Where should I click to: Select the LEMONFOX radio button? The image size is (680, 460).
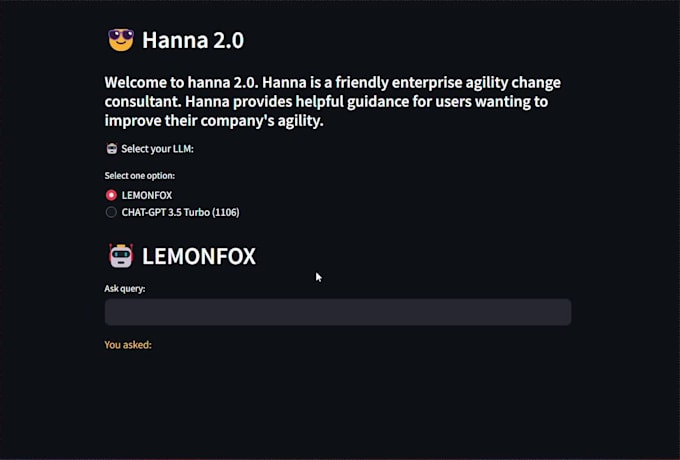(111, 195)
